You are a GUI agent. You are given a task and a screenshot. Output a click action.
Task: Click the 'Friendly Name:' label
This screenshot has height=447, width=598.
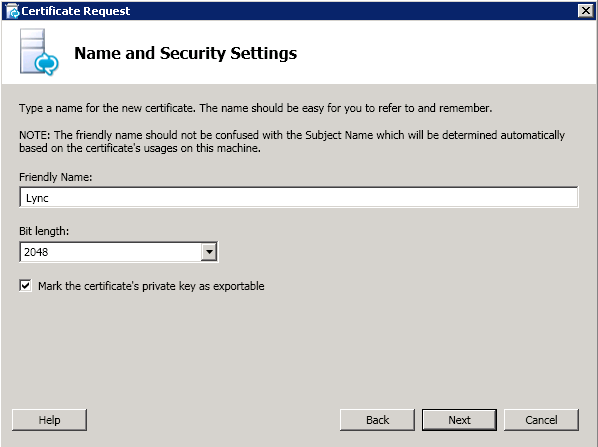point(56,177)
